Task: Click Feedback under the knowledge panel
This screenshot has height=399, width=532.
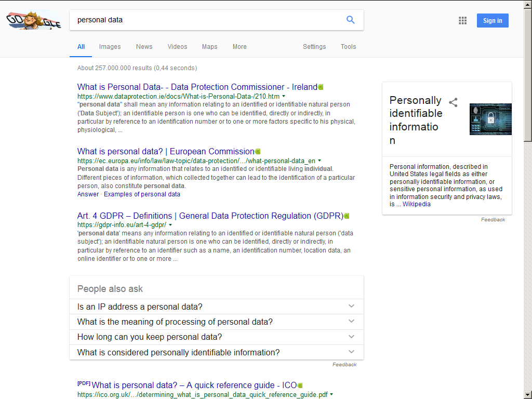Action: [493, 220]
